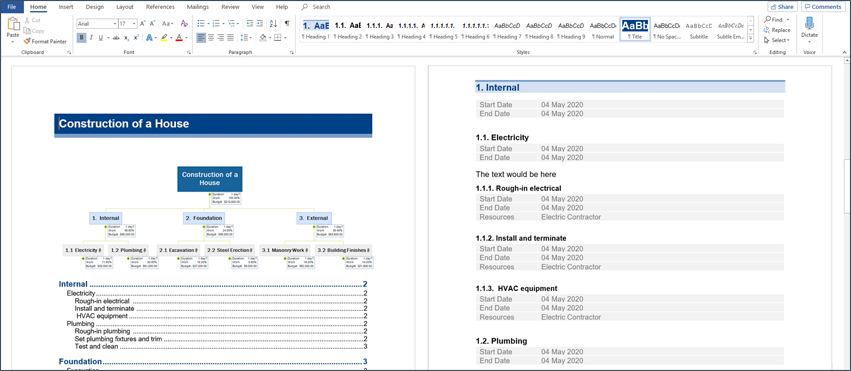This screenshot has width=851, height=371.
Task: Open the File tab
Action: point(12,7)
